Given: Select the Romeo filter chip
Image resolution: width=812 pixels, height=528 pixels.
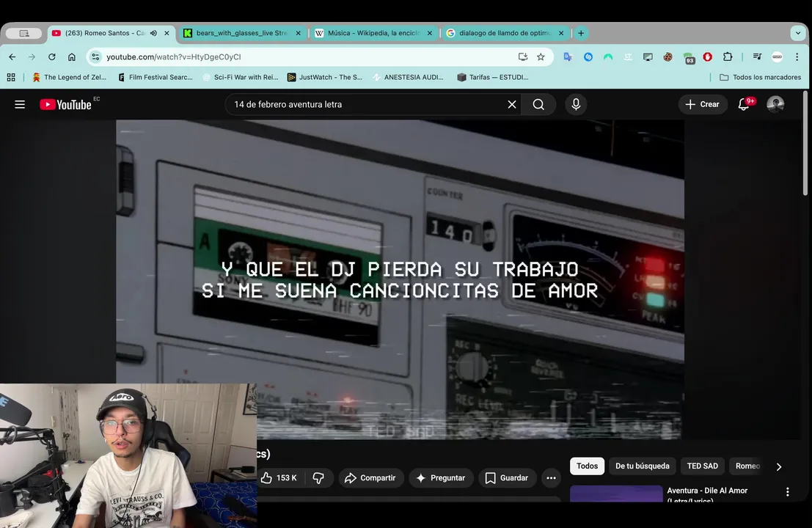Looking at the screenshot, I should coord(747,466).
